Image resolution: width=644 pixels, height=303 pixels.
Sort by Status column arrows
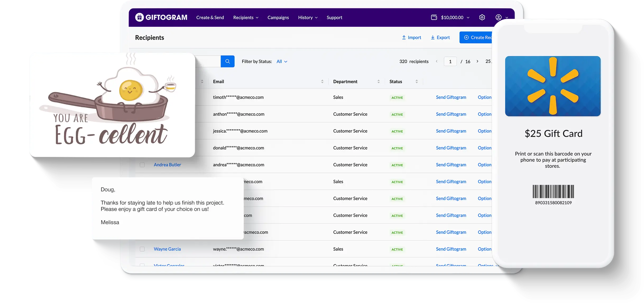click(416, 82)
